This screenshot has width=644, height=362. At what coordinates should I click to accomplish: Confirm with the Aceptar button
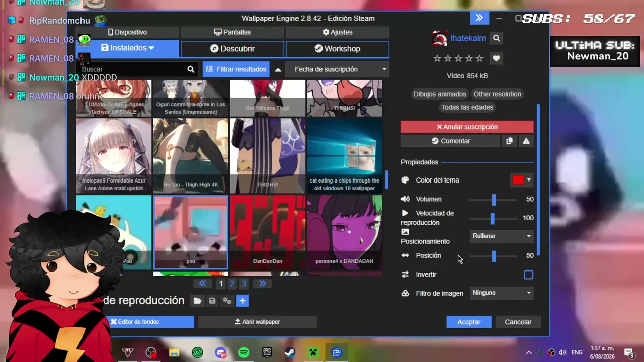tap(469, 322)
